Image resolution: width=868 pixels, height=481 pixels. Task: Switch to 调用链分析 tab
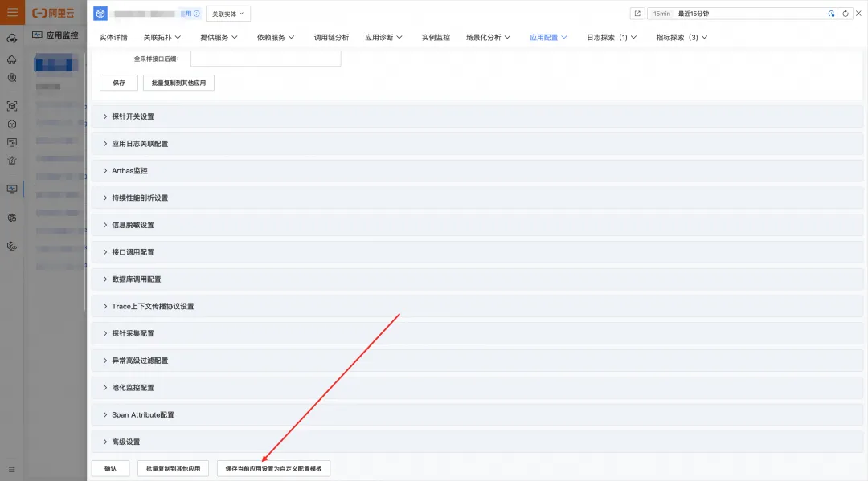(332, 38)
